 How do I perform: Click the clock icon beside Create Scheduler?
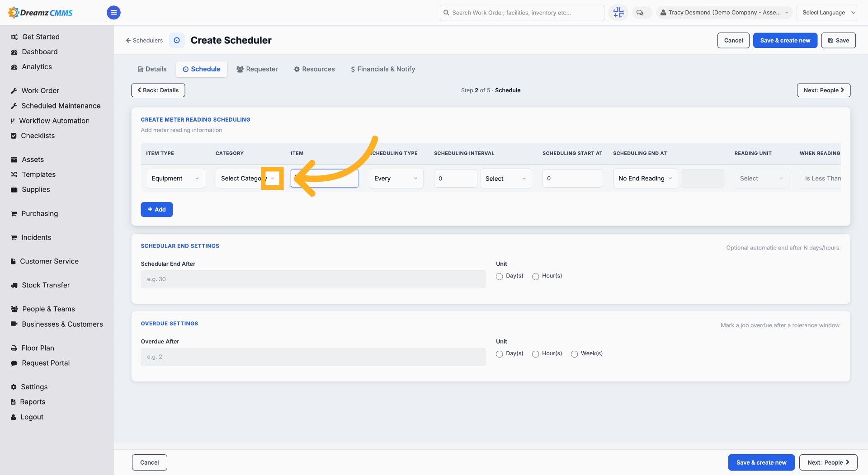pos(177,40)
